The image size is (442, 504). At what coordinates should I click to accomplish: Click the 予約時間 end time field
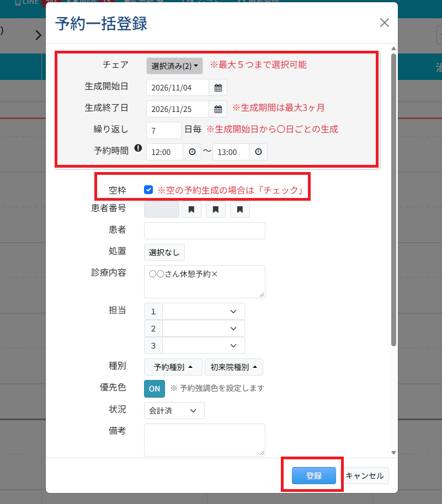click(231, 152)
